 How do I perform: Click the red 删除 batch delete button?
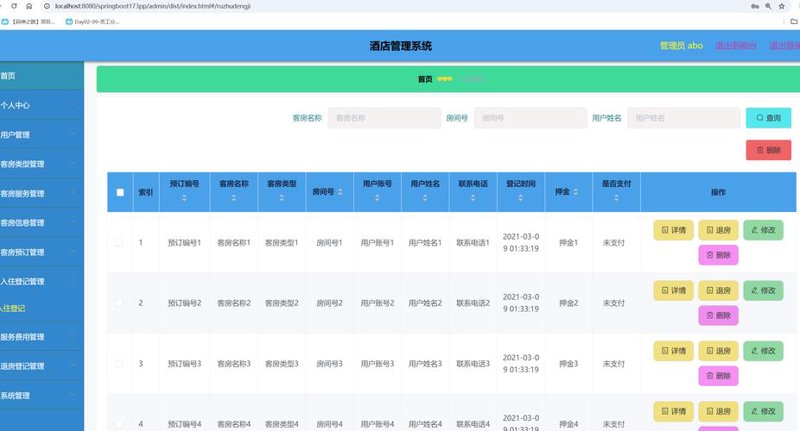pyautogui.click(x=768, y=150)
